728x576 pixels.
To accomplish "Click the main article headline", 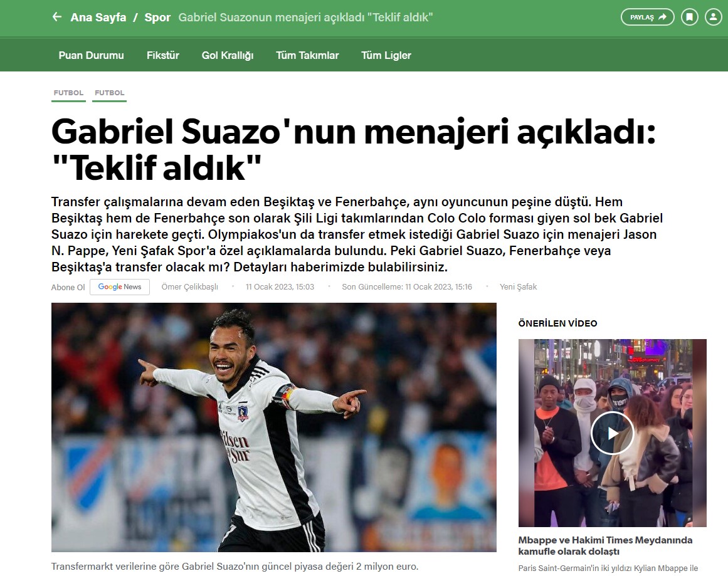I will click(353, 149).
